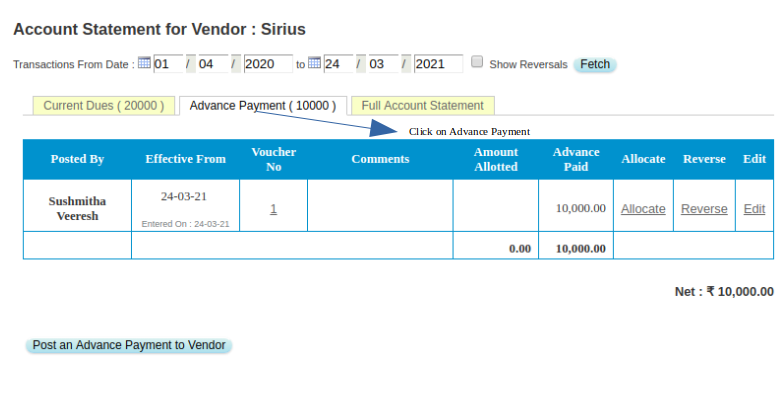Click Post an Advance Payment to Vendor
Image resolution: width=781 pixels, height=415 pixels.
(129, 345)
